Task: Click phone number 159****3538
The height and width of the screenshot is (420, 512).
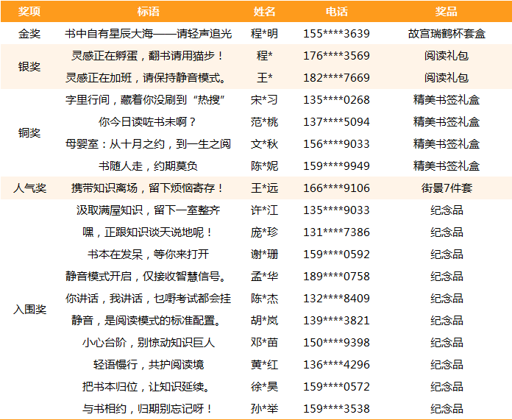Action: click(336, 408)
